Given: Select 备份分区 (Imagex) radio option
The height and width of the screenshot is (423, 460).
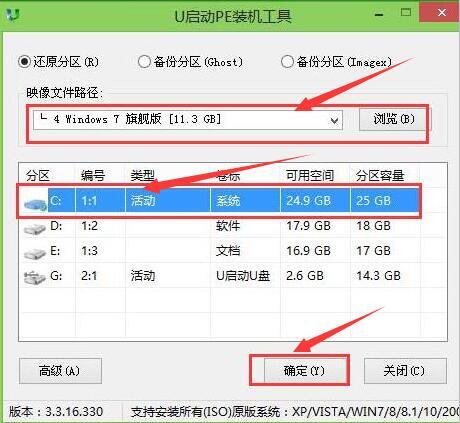Looking at the screenshot, I should [x=287, y=62].
